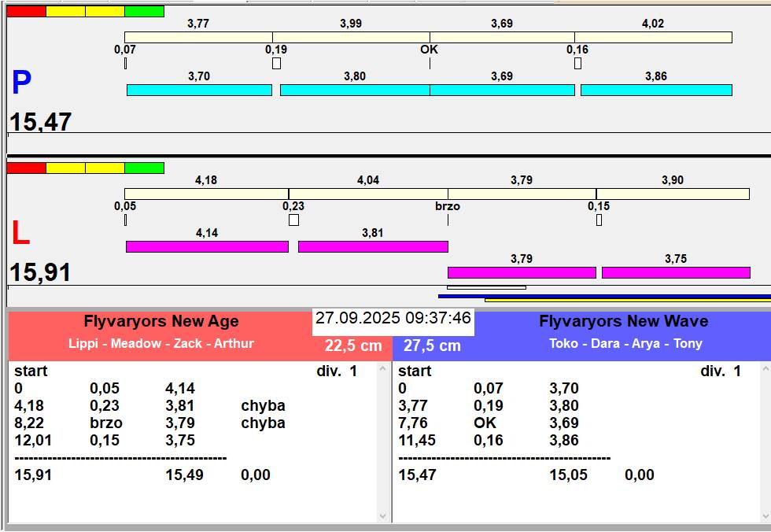The width and height of the screenshot is (771, 532).
Task: Select the 22,5 cm jump height label
Action: click(353, 346)
